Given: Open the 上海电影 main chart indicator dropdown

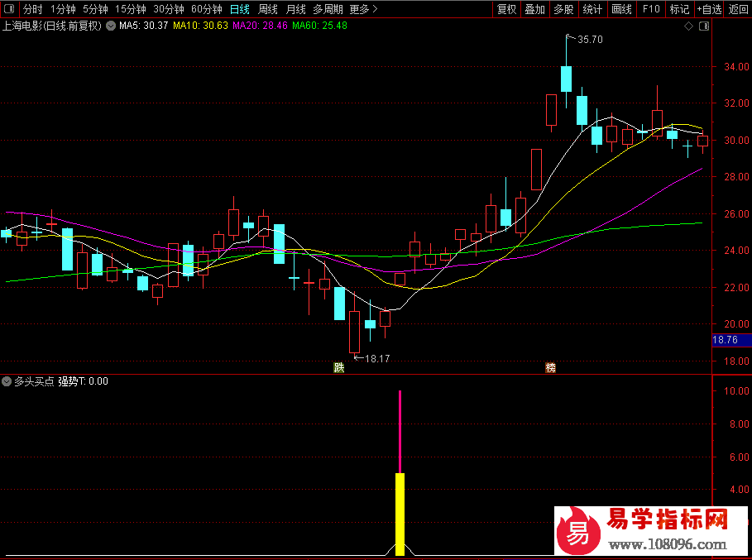Looking at the screenshot, I should click(111, 26).
